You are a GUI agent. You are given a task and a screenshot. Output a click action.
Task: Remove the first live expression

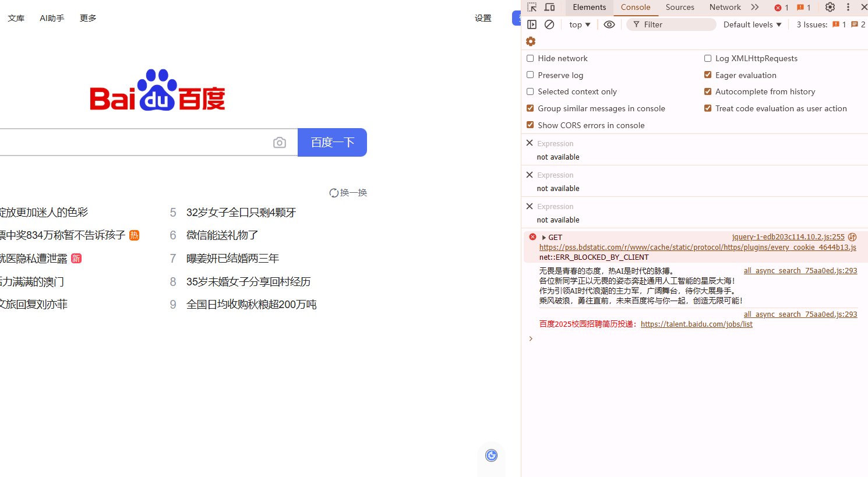pos(530,143)
